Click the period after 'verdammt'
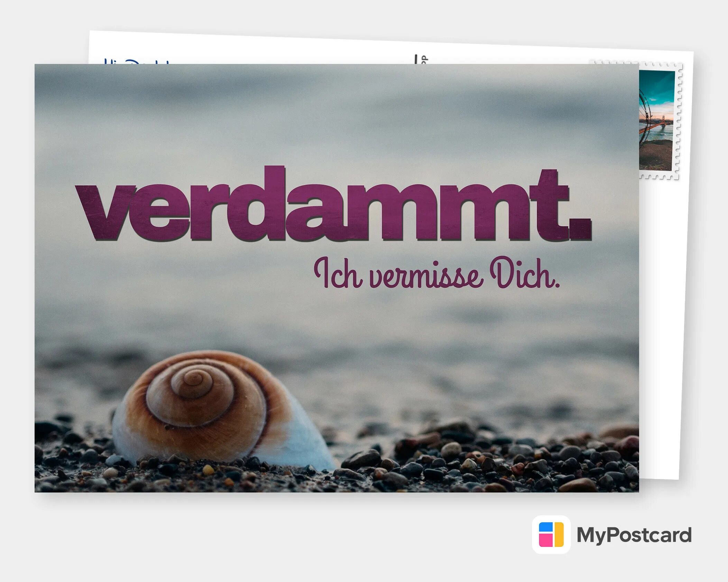The image size is (728, 582). [x=580, y=228]
